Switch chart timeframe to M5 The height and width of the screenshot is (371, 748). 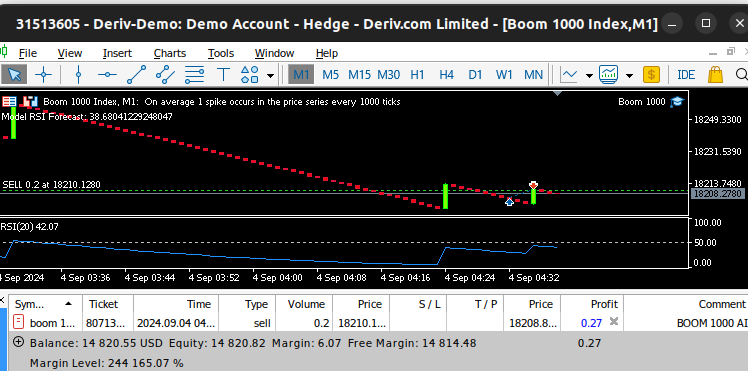point(331,74)
